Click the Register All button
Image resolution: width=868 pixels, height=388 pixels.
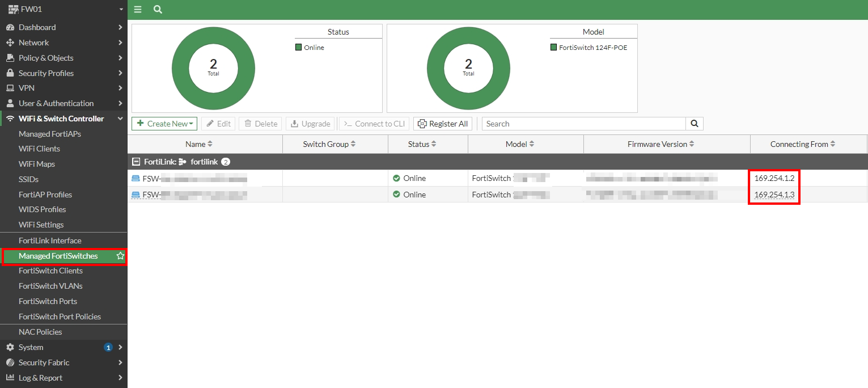tap(443, 124)
